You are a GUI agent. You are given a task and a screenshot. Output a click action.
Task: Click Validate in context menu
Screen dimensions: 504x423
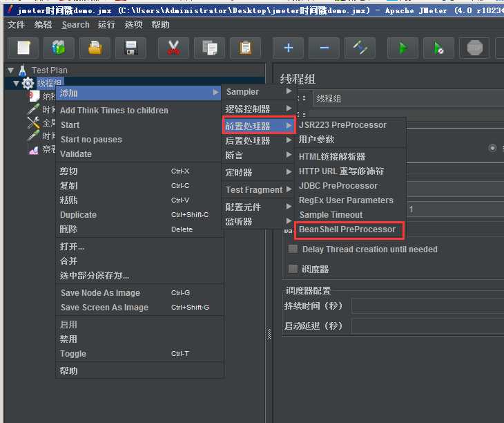(139, 153)
